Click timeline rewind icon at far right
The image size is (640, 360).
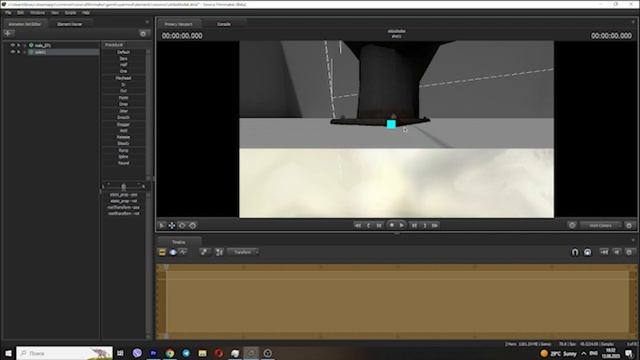(x=604, y=252)
